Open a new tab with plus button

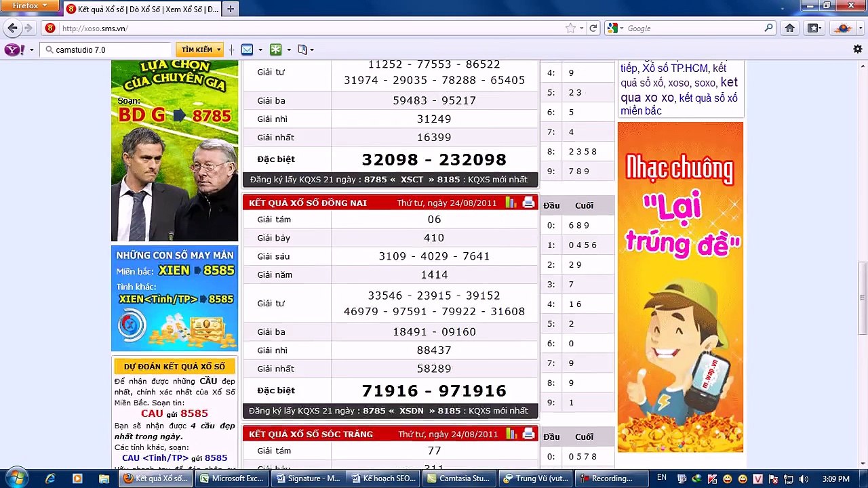coord(231,9)
